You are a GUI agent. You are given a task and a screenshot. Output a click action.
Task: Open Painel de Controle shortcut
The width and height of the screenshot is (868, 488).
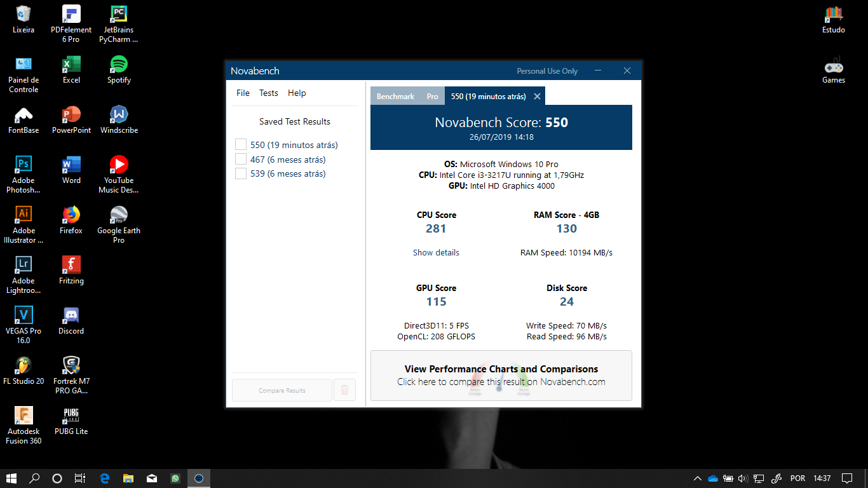pos(24,74)
